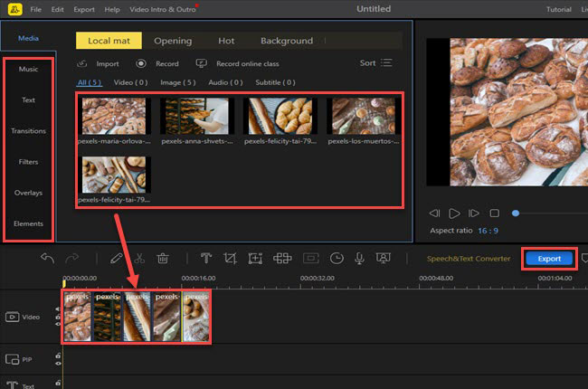Toggle the Text track lock
Image resolution: width=588 pixels, height=389 pixels.
pyautogui.click(x=58, y=383)
